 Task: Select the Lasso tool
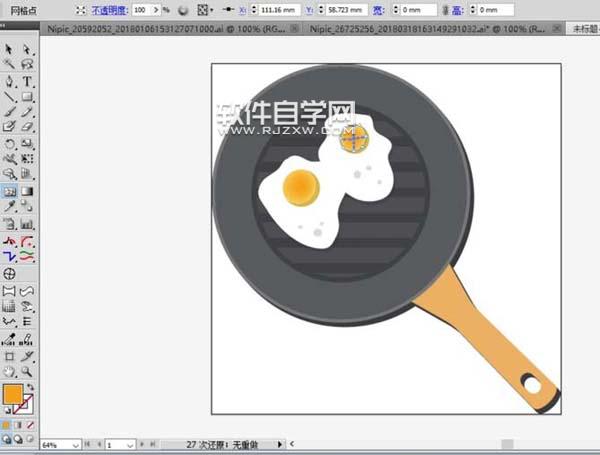pos(27,64)
